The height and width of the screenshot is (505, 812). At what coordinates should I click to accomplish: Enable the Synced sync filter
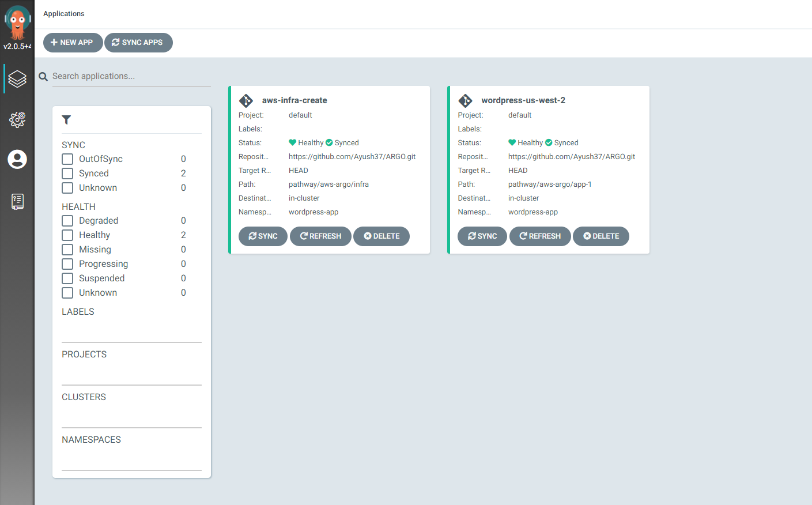pos(67,173)
